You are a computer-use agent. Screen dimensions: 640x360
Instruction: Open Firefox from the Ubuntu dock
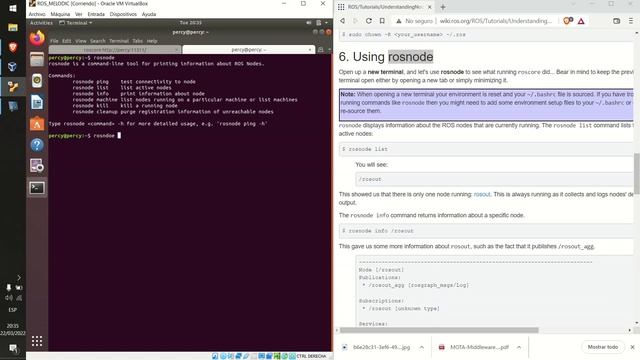37,38
